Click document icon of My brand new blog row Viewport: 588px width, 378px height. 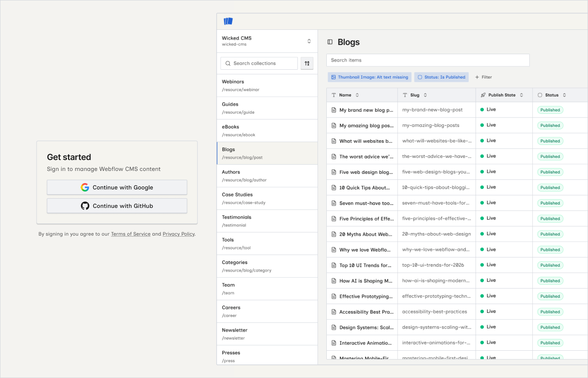coord(334,110)
